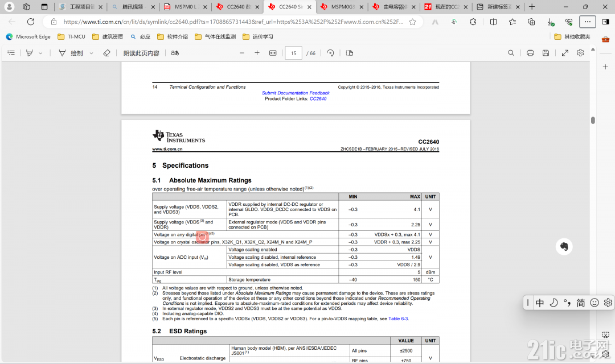Image resolution: width=615 pixels, height=364 pixels.
Task: Open the Downloads panel
Action: (551, 22)
